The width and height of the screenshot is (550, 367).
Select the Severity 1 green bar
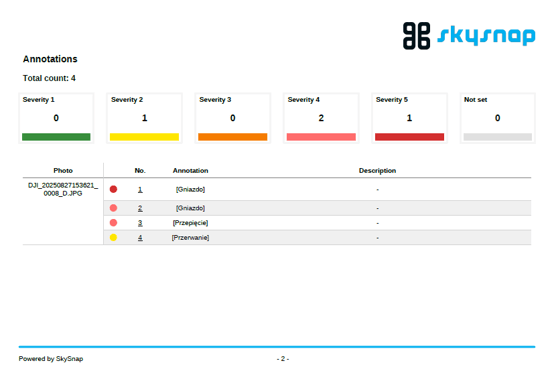[56, 137]
